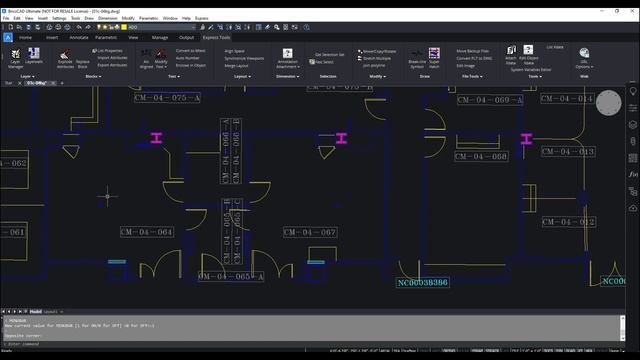Open the Layer Manager tool
The height and width of the screenshot is (360, 640).
(x=15, y=58)
